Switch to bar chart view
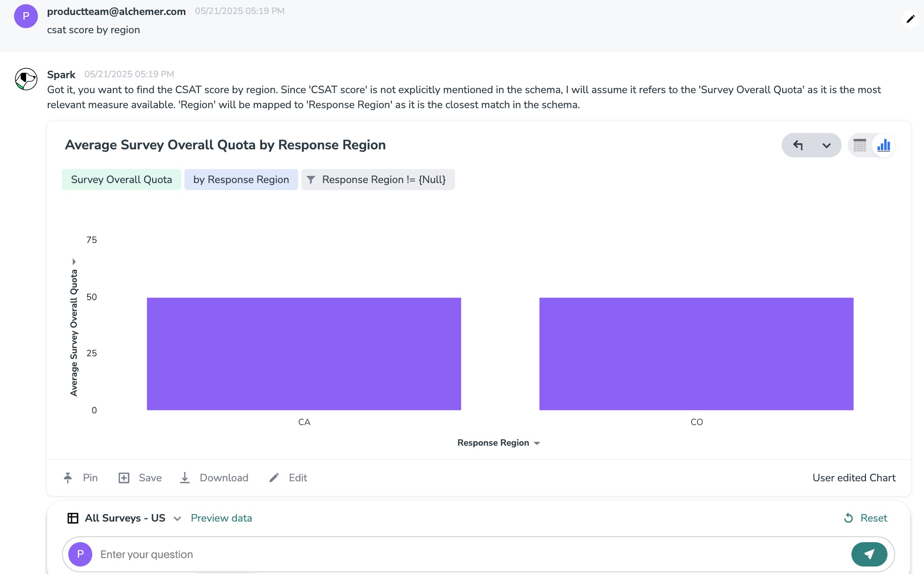Viewport: 924px width, 574px height. [883, 145]
